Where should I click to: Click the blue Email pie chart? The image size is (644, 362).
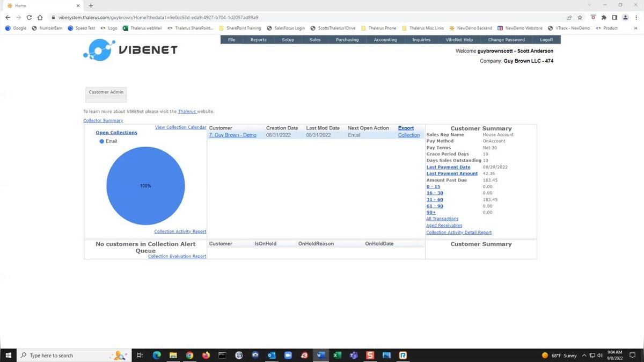[x=145, y=186]
